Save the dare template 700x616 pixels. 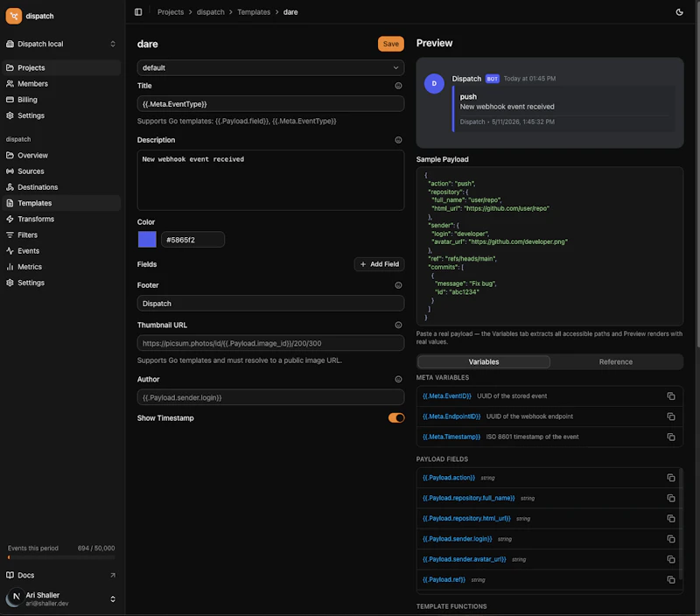point(390,44)
